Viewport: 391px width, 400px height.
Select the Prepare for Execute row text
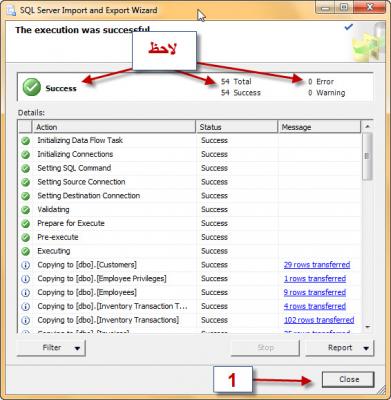[71, 223]
